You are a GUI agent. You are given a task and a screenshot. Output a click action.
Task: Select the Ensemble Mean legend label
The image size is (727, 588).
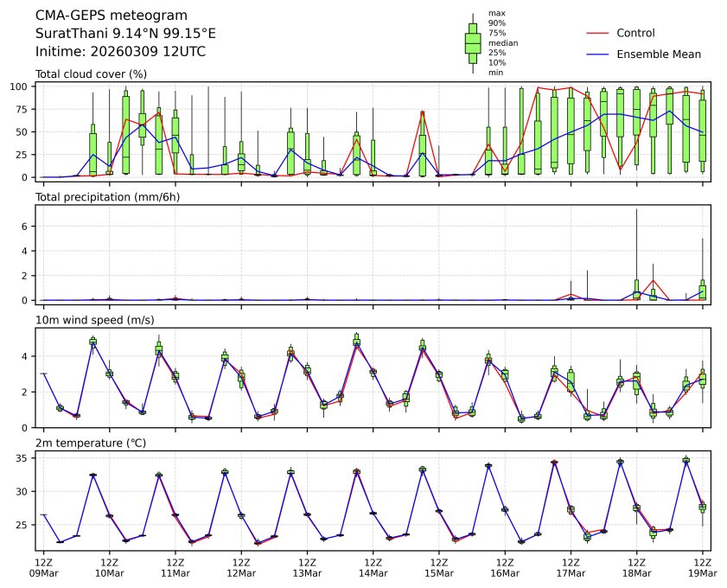click(x=658, y=54)
